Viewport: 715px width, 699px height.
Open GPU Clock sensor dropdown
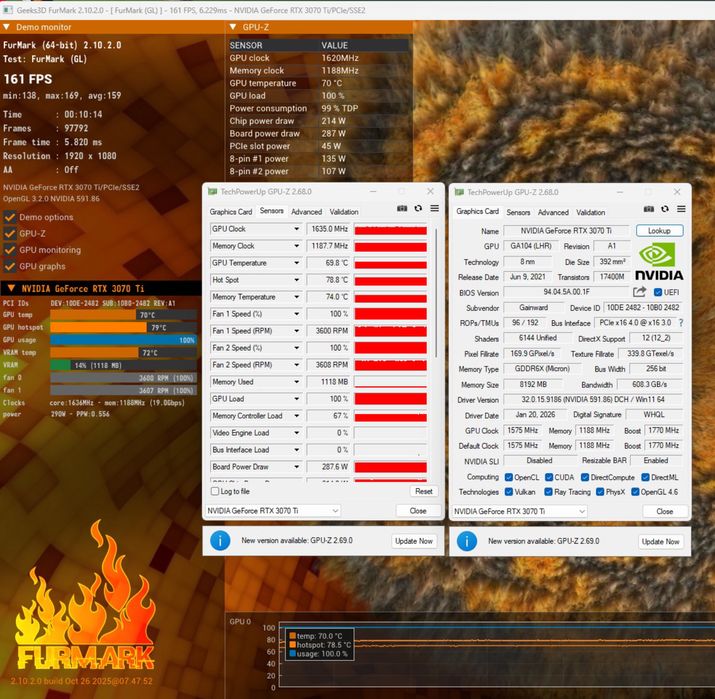pyautogui.click(x=296, y=229)
